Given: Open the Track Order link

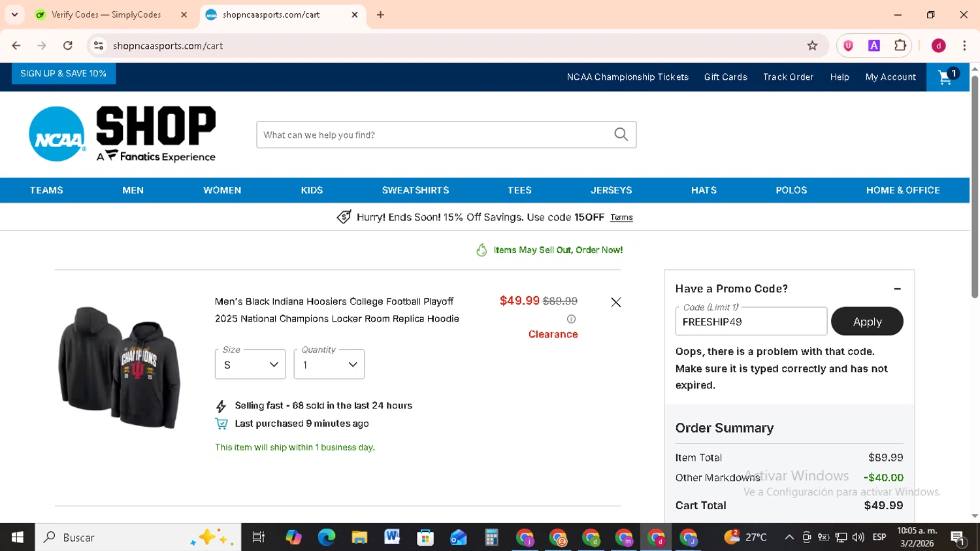Looking at the screenshot, I should point(788,77).
